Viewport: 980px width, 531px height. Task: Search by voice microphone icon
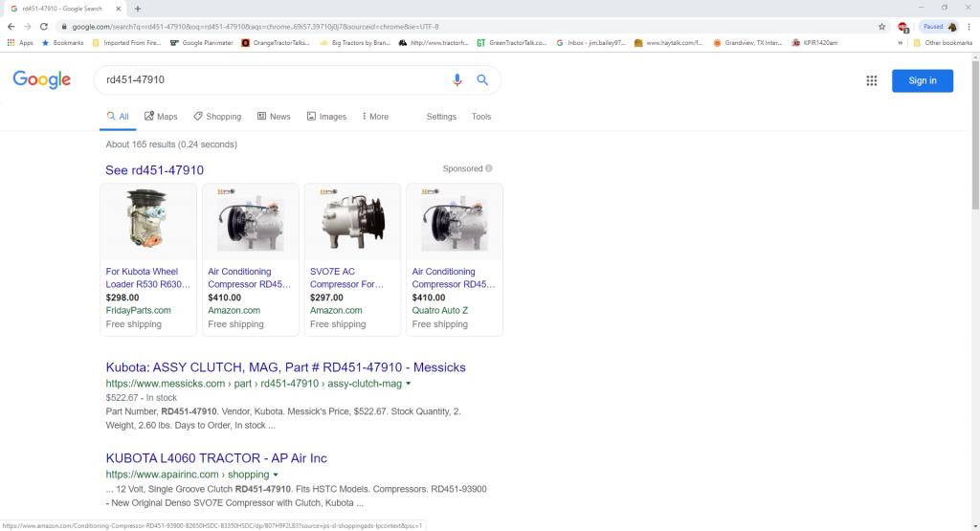(x=457, y=80)
